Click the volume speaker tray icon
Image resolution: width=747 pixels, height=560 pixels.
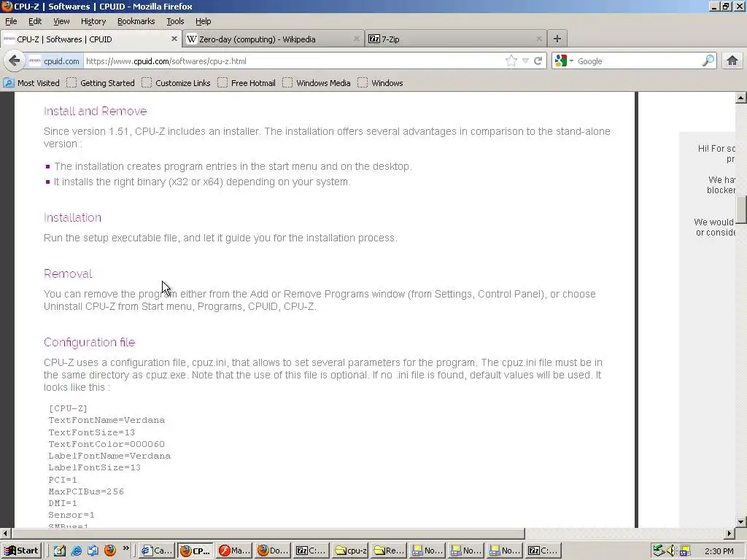pos(671,551)
